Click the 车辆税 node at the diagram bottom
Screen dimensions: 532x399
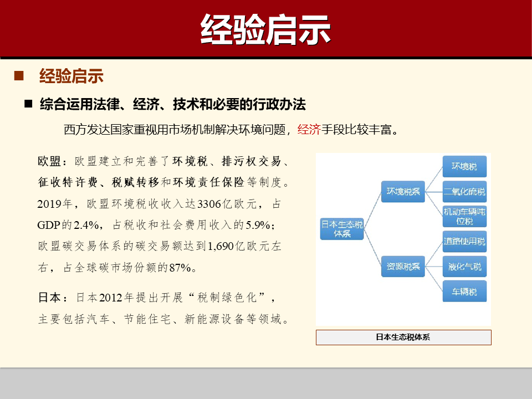pos(465,290)
